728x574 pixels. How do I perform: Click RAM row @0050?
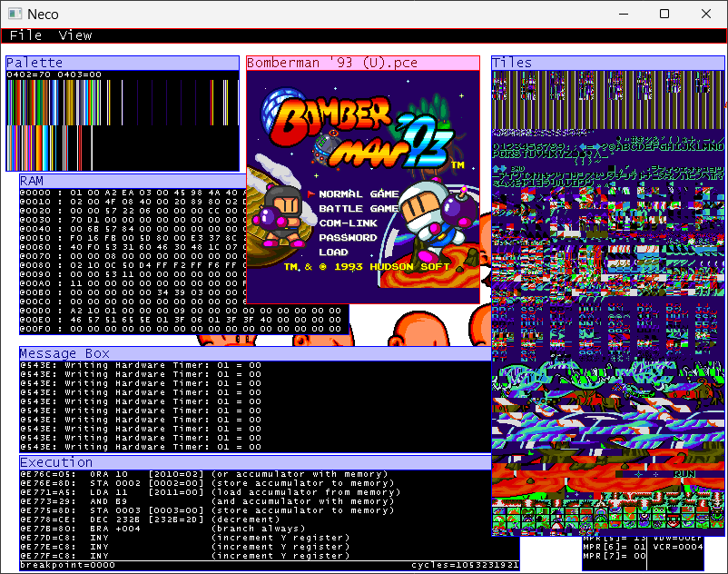(133, 238)
